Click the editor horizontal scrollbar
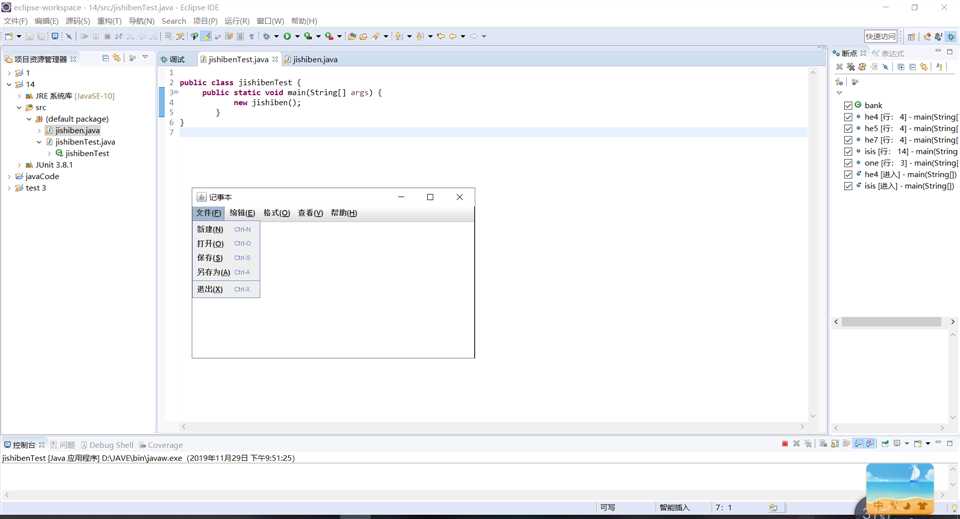This screenshot has height=519, width=960. 493,427
